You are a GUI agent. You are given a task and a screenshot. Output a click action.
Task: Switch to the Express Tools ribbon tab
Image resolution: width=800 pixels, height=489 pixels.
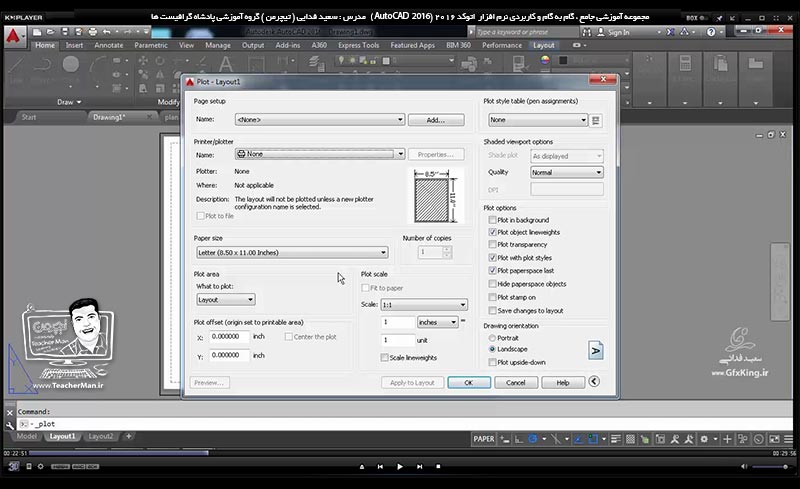pyautogui.click(x=358, y=45)
